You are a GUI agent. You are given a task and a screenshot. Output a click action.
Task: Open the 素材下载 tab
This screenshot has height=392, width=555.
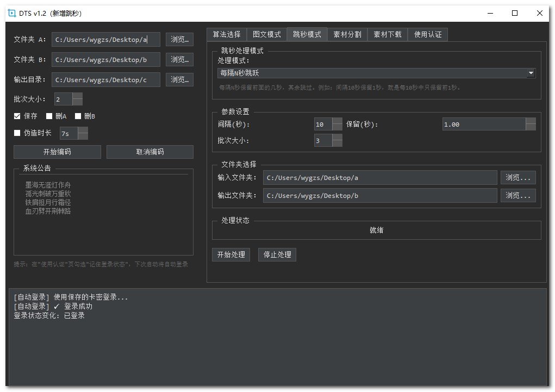pos(388,34)
